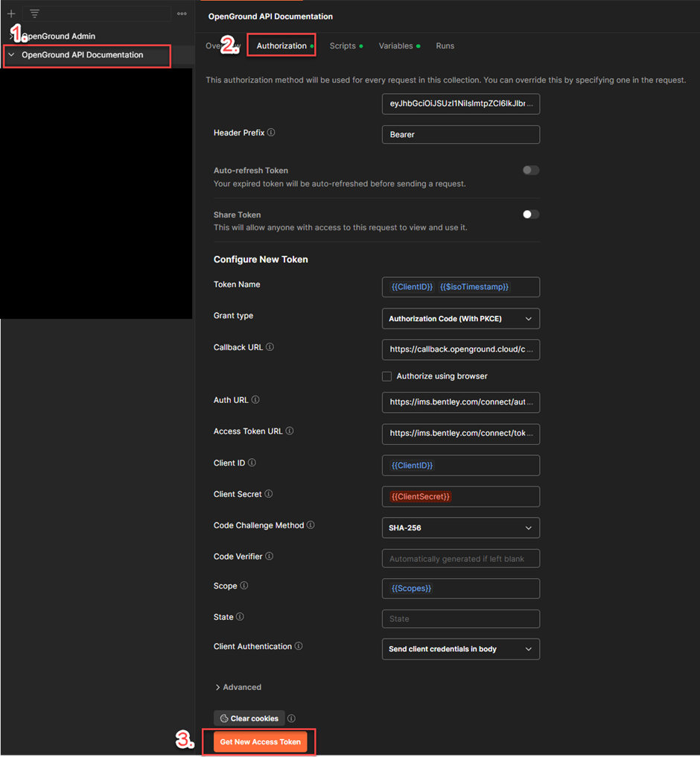Viewport: 700px width, 757px height.
Task: Open info tooltip for Code Verifier
Action: coord(269,556)
